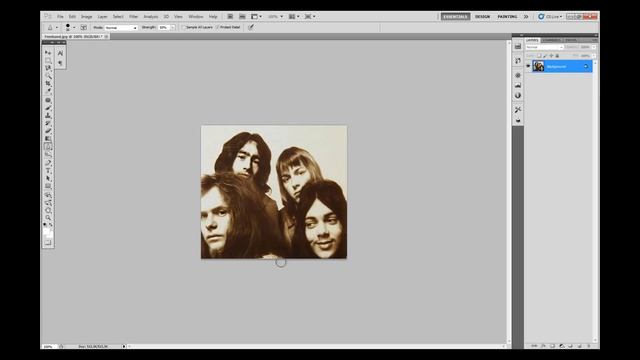This screenshot has width=640, height=360.
Task: Reset default foreground and background colors
Action: tap(45, 225)
